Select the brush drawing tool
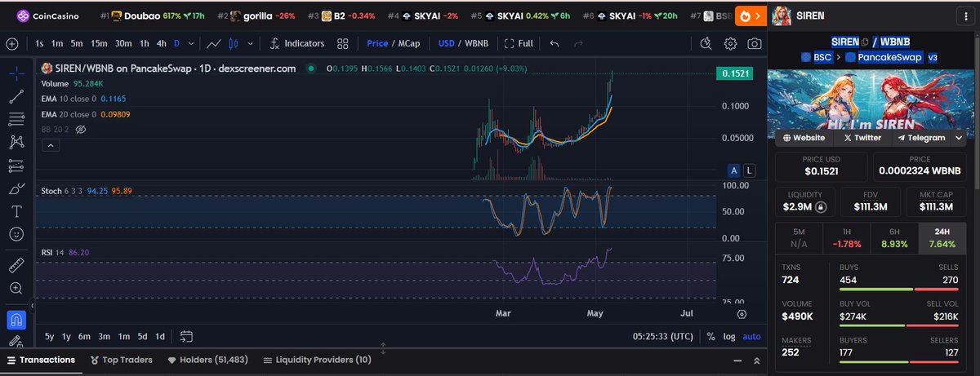Image resolution: width=980 pixels, height=376 pixels. (x=16, y=188)
